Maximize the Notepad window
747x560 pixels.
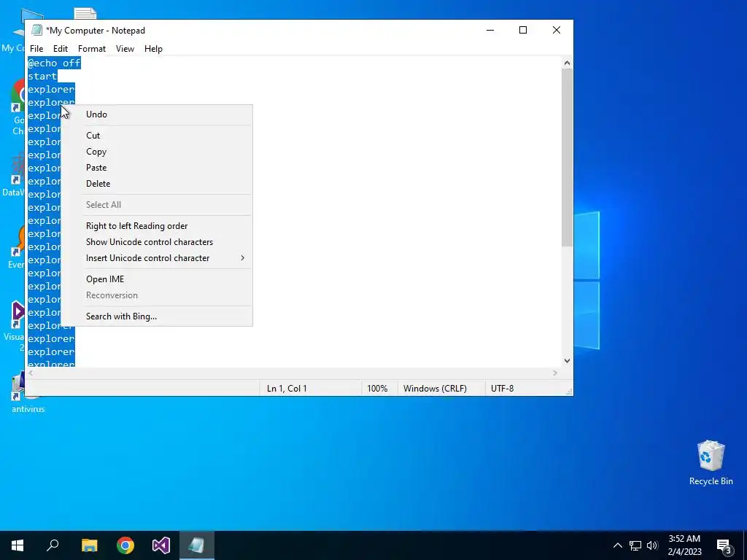pos(523,30)
